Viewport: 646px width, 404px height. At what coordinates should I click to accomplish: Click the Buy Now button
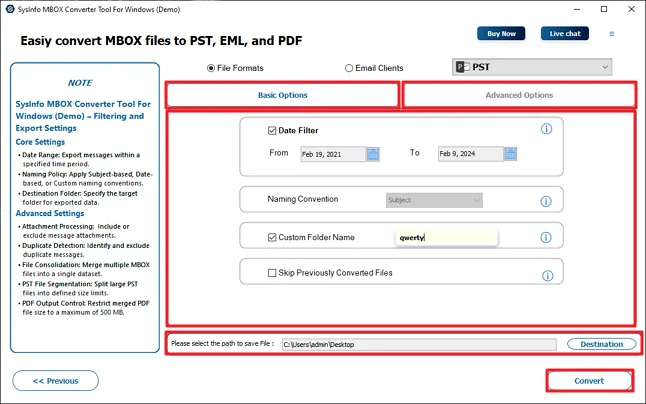[501, 34]
